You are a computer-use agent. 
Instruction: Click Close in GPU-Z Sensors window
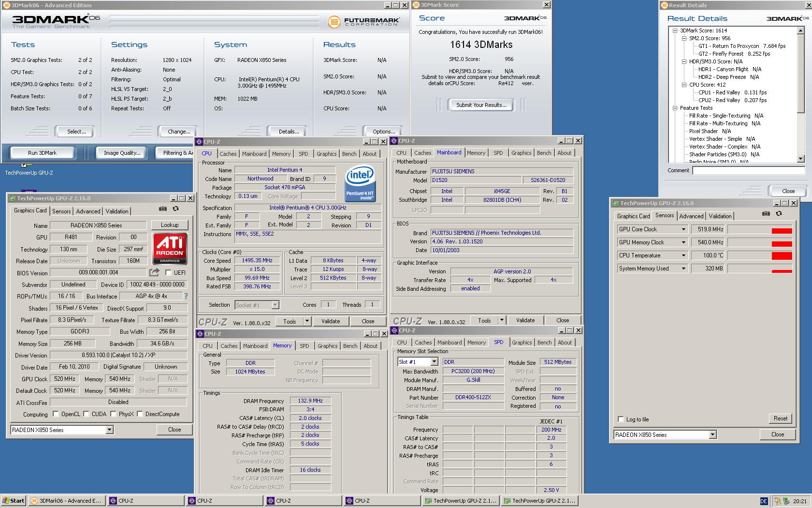pyautogui.click(x=778, y=434)
